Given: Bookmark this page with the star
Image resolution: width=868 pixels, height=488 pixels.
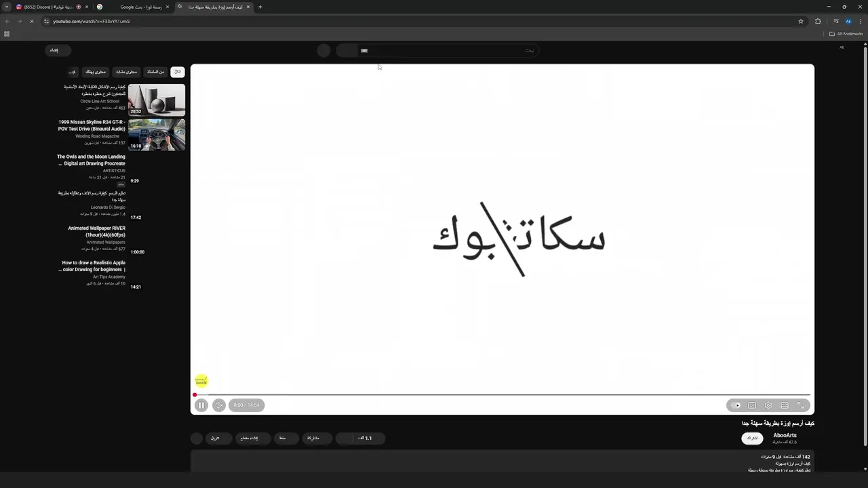Looking at the screenshot, I should click(x=801, y=21).
